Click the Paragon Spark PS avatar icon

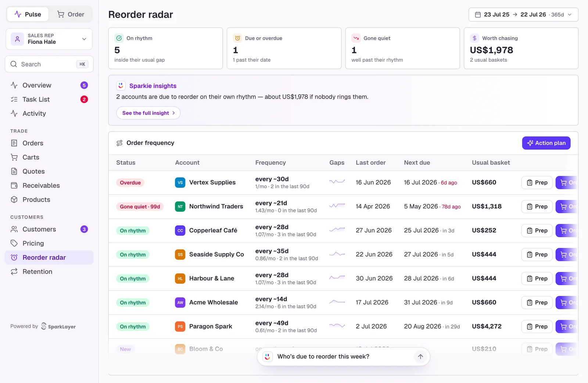(180, 326)
